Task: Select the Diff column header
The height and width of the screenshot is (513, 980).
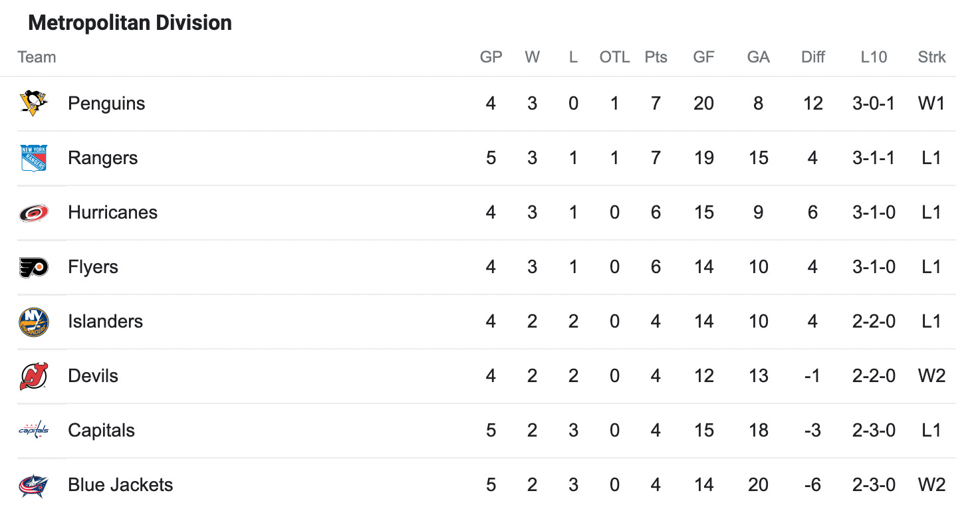Action: coord(813,57)
